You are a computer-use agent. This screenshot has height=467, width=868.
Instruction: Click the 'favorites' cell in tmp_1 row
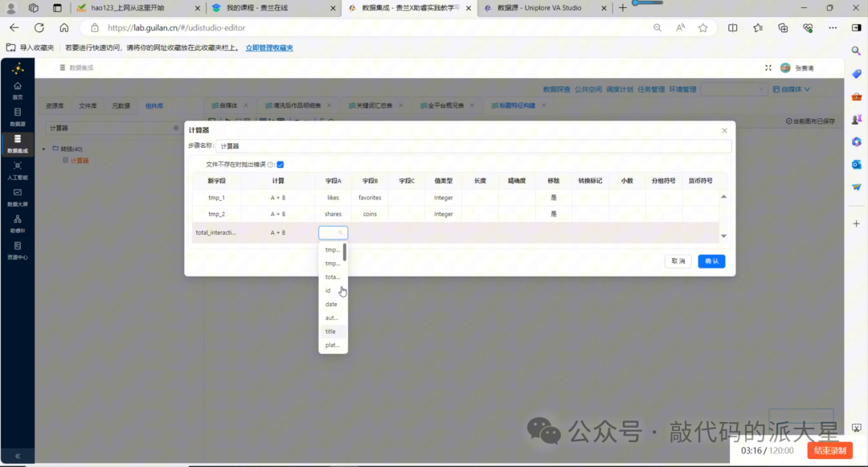(370, 198)
